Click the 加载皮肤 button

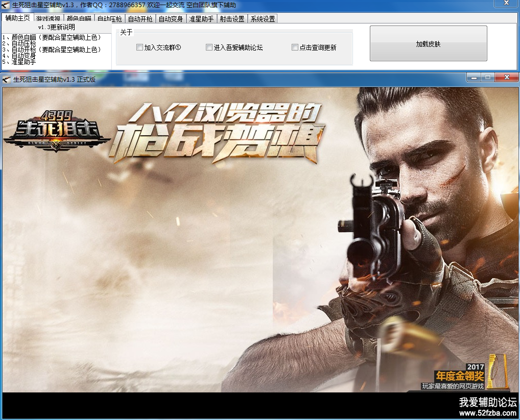pyautogui.click(x=429, y=44)
